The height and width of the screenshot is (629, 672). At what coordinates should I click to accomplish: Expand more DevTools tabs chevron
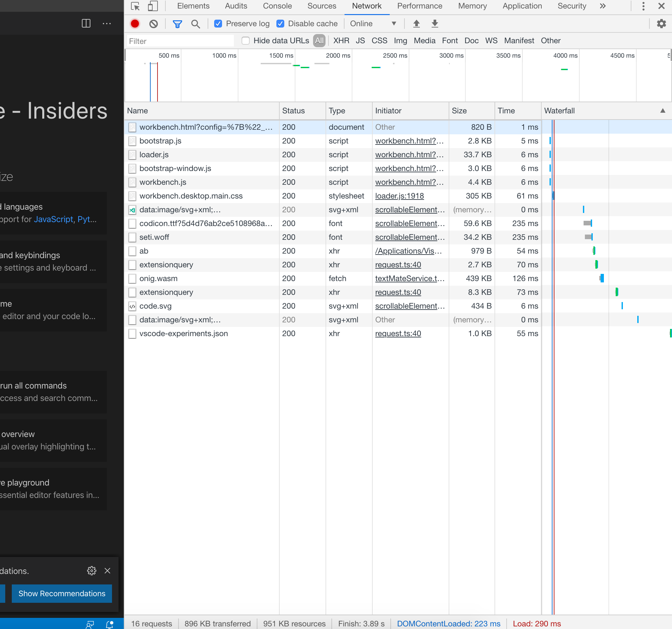coord(603,6)
